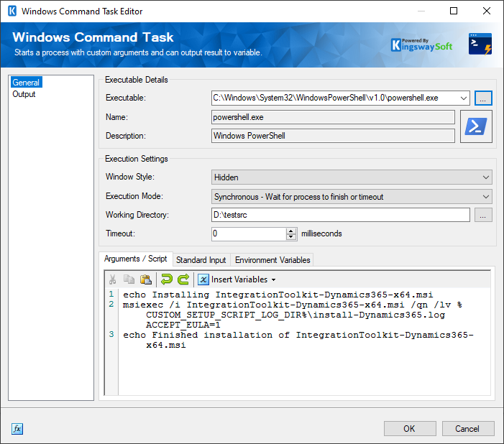Click the Copy icon in script toolbar
The width and height of the screenshot is (504, 444).
point(129,279)
